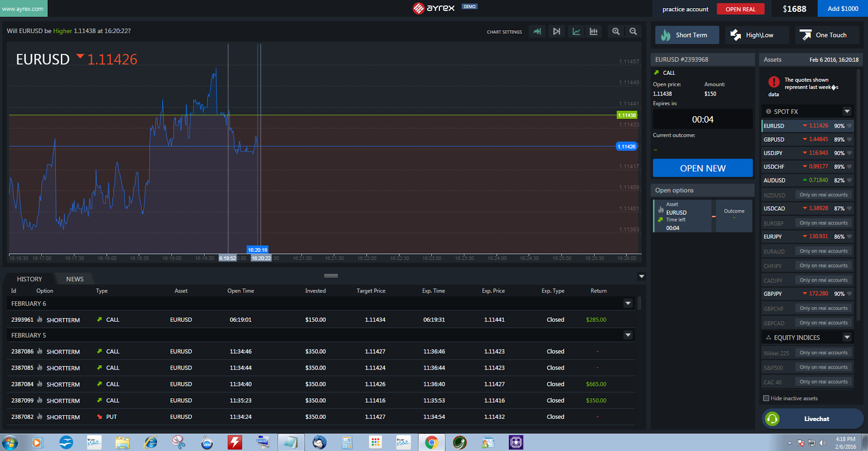
Task: Collapse the February 5 history group
Action: (628, 335)
